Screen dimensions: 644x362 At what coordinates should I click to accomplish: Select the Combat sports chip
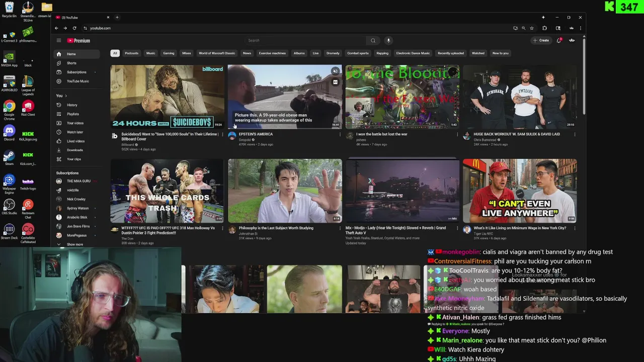click(x=358, y=53)
